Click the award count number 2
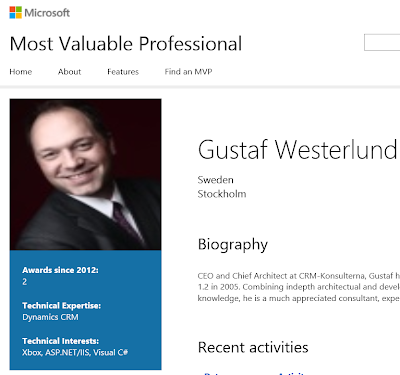The height and width of the screenshot is (375, 400). [25, 282]
